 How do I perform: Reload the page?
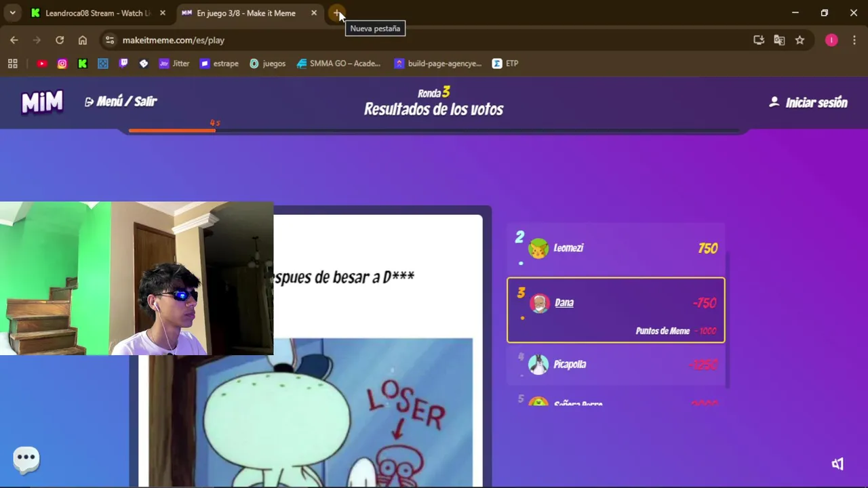[60, 40]
